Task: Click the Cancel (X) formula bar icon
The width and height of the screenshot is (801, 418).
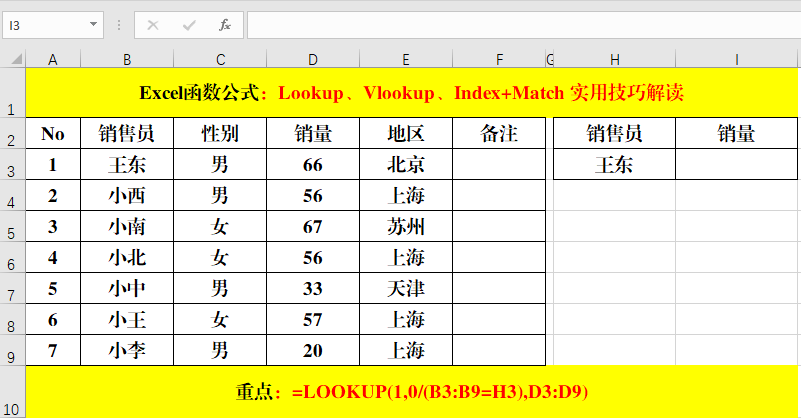Action: [x=153, y=25]
